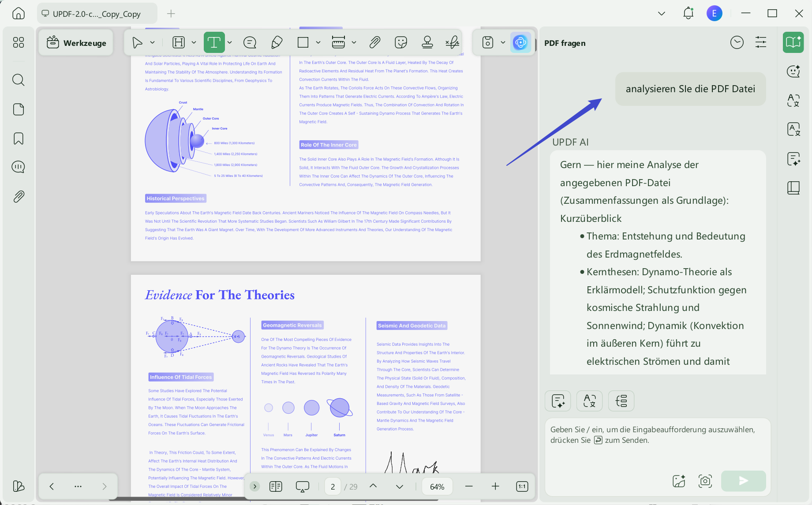Switch to the UPDF-2.0 document tab
The image size is (812, 505).
coord(97,14)
